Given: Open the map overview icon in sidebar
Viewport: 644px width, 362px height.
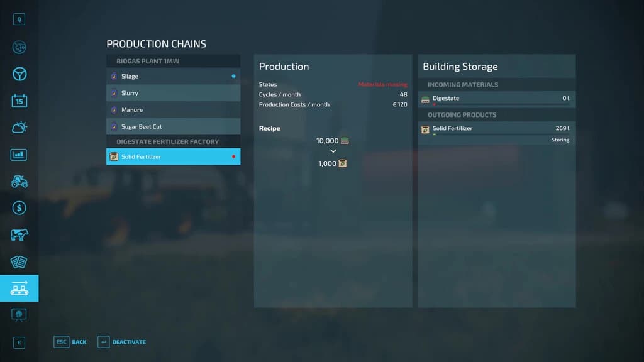Looking at the screenshot, I should 19,47.
